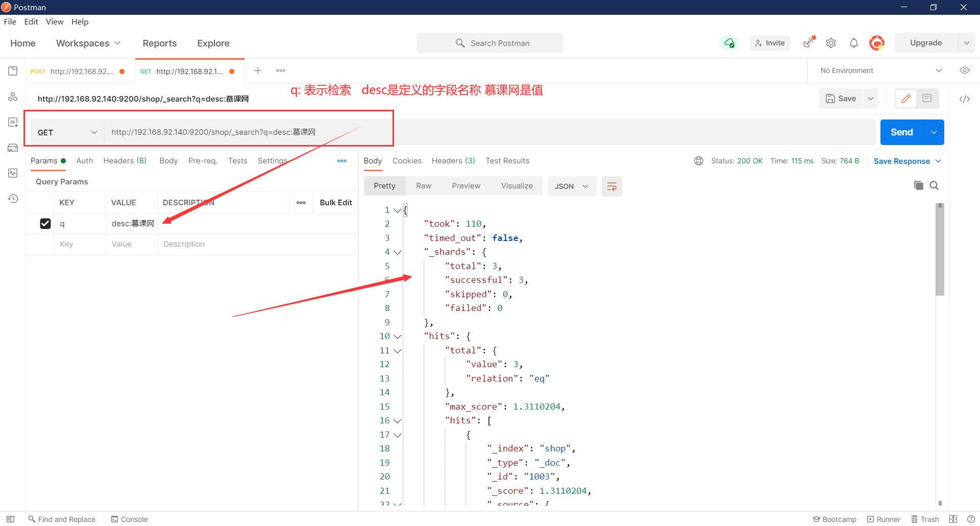Open the Trash

click(925, 519)
